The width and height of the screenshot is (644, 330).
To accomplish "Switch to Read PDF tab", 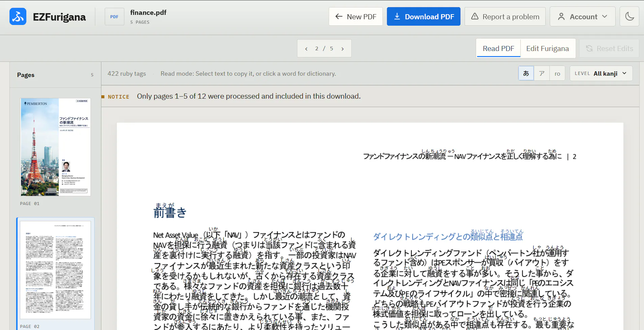I will (498, 49).
